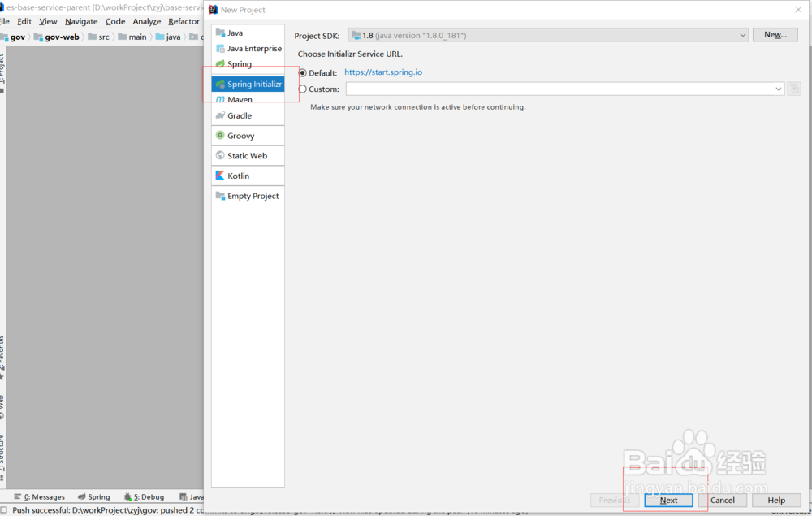Open the Structure side tool tab
Screen dimensions: 812x516
pyautogui.click(x=2, y=457)
